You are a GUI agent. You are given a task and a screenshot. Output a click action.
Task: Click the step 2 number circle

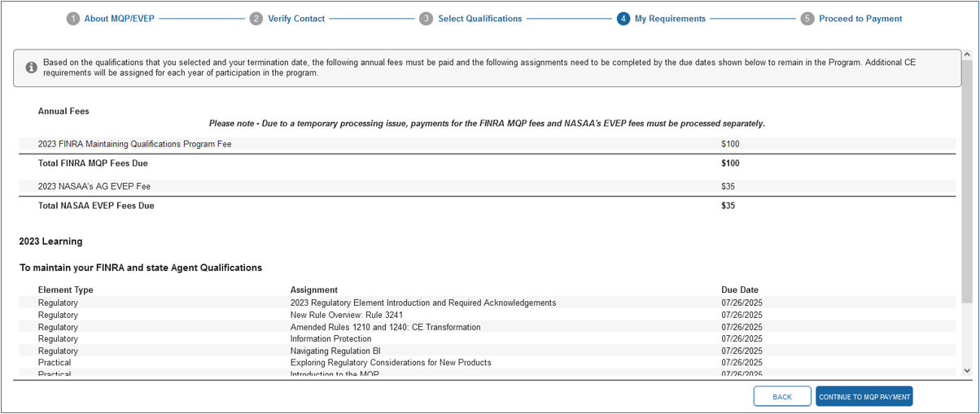(x=256, y=19)
